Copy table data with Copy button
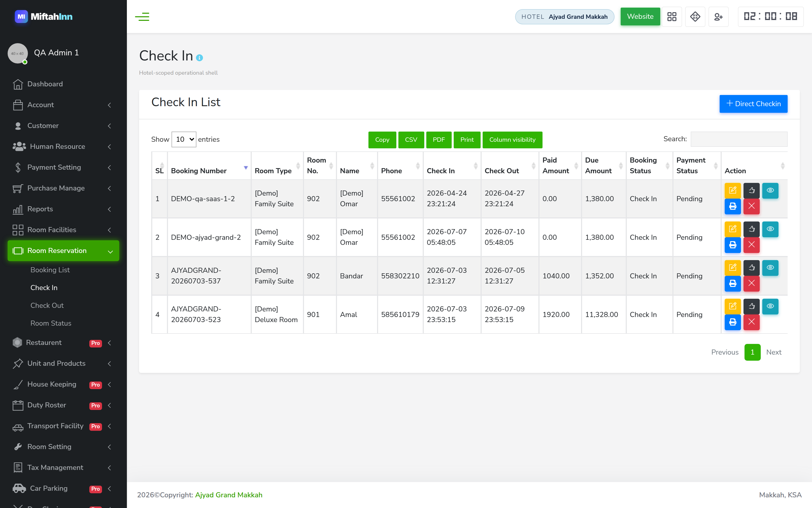The width and height of the screenshot is (812, 508). [382, 140]
